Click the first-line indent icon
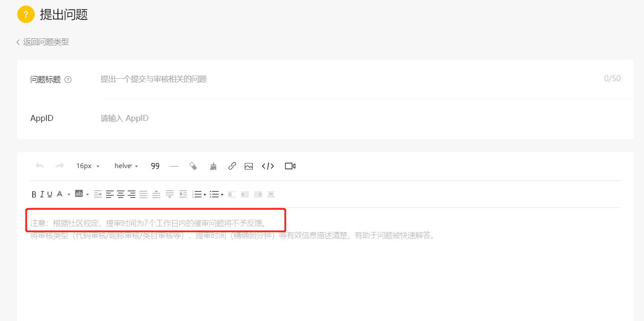The image size is (644, 321). point(98,194)
